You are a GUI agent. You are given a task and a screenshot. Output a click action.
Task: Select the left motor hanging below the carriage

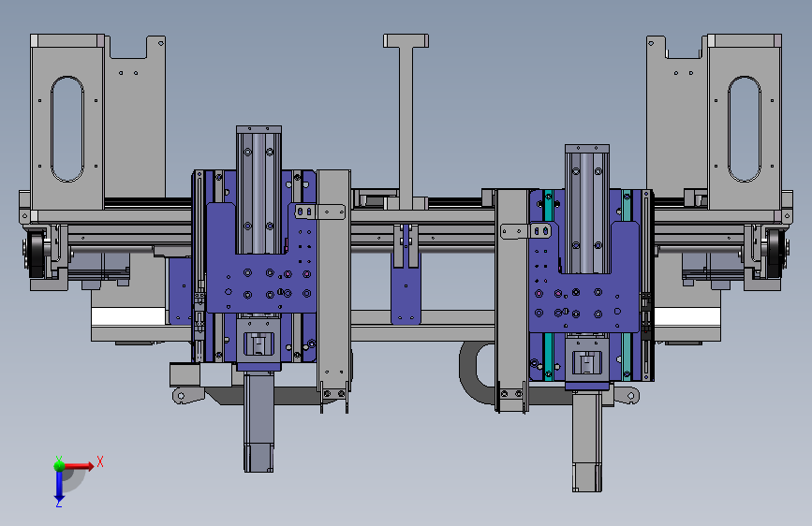[258, 422]
